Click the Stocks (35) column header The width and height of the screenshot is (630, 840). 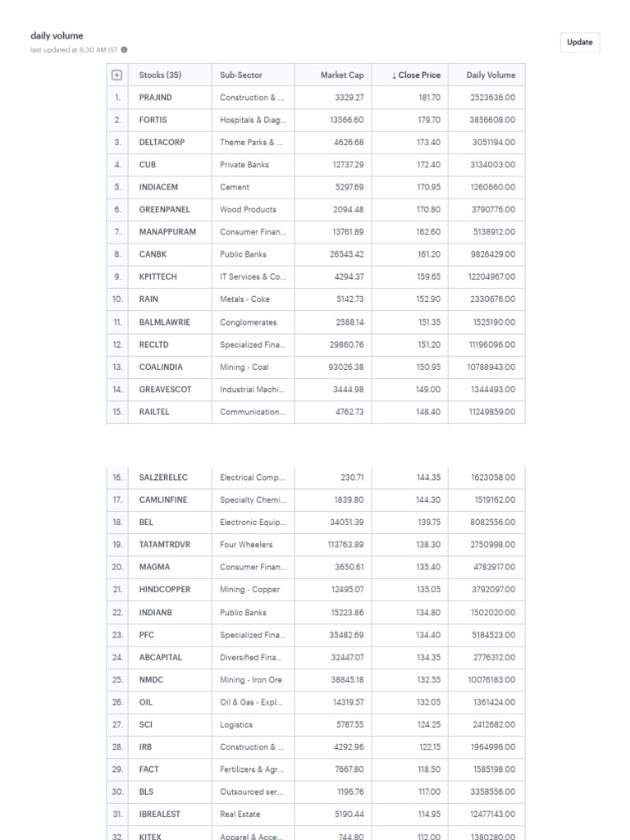pos(160,75)
